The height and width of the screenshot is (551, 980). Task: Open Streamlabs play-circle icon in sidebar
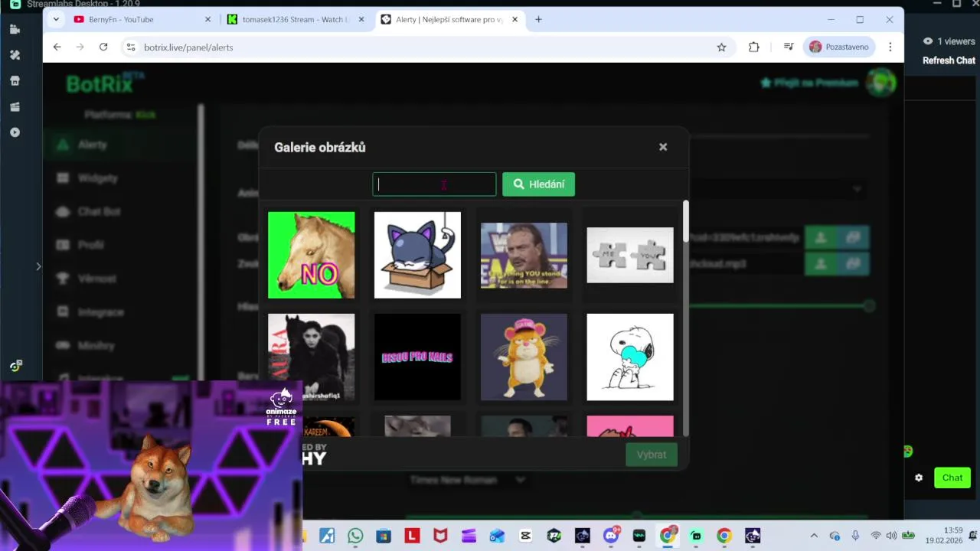pos(15,132)
